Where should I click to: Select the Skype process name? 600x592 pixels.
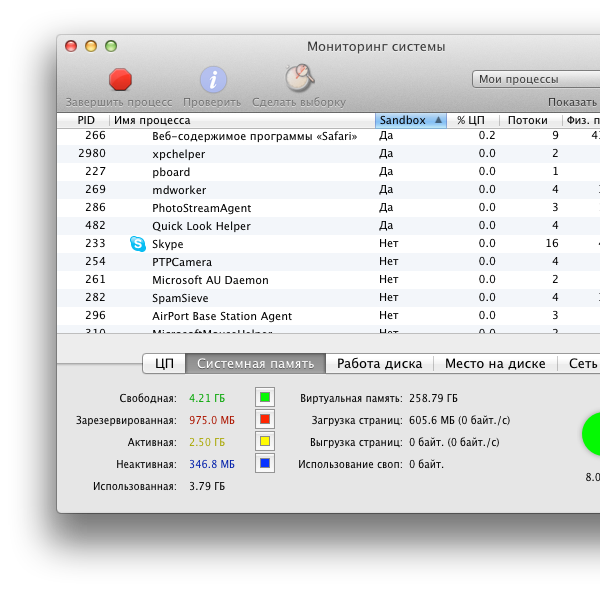pos(168,244)
